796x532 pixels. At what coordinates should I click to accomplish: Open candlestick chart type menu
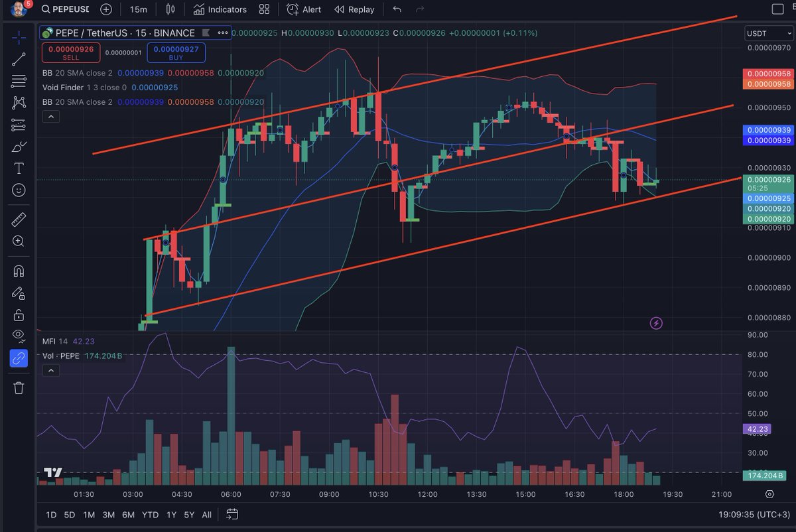(170, 9)
